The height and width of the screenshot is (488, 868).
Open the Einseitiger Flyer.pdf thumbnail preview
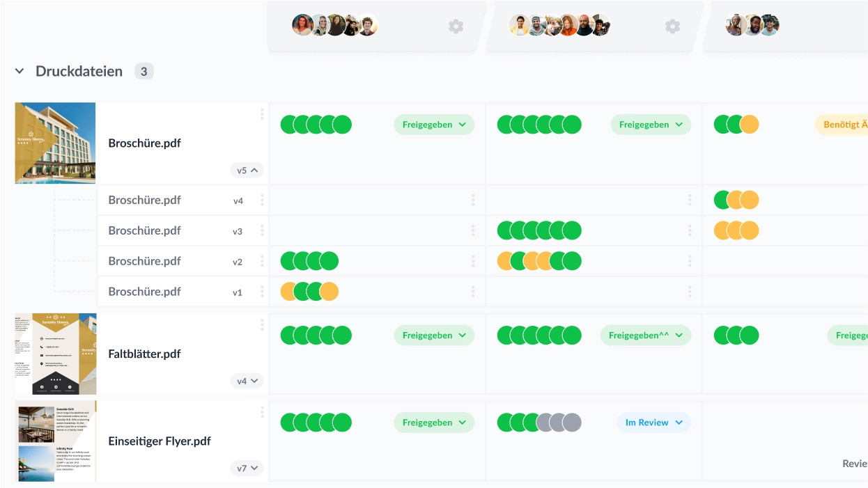coord(55,441)
